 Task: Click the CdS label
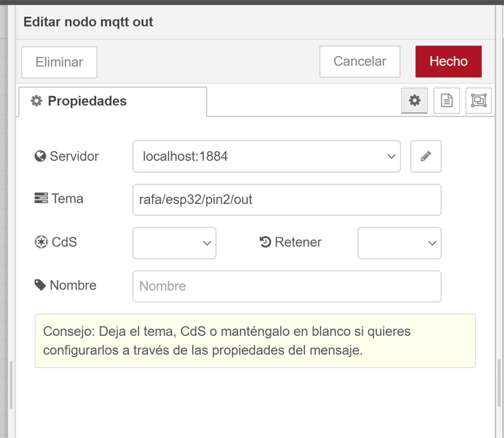55,242
